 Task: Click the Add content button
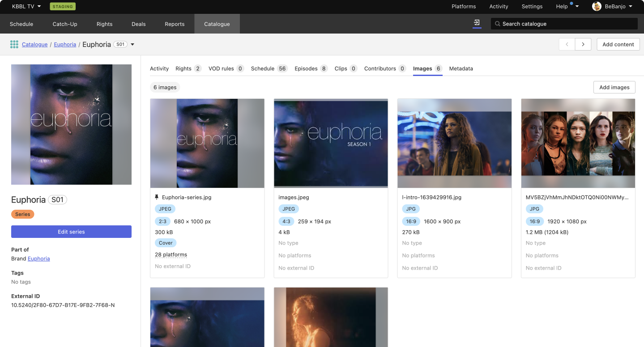point(618,44)
